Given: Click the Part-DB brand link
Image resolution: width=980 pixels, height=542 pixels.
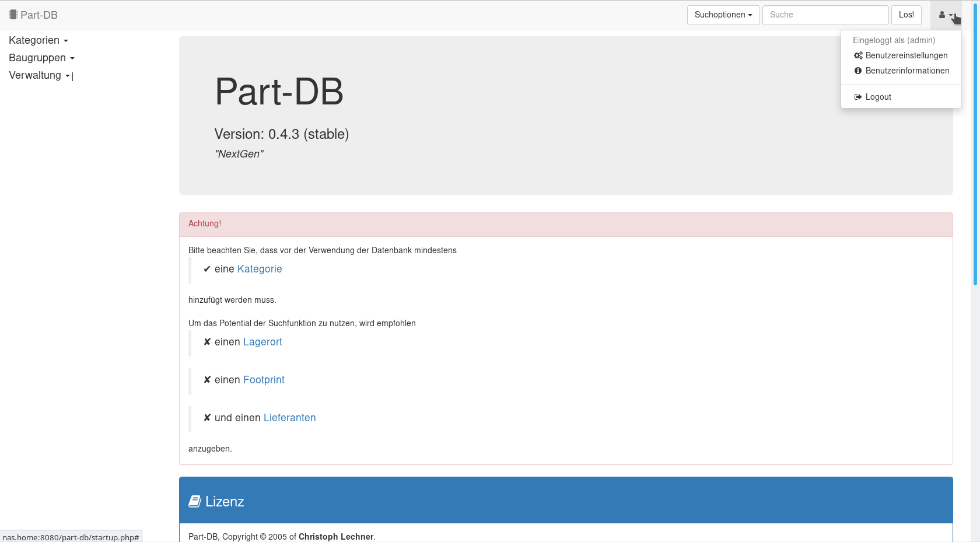Looking at the screenshot, I should [33, 15].
